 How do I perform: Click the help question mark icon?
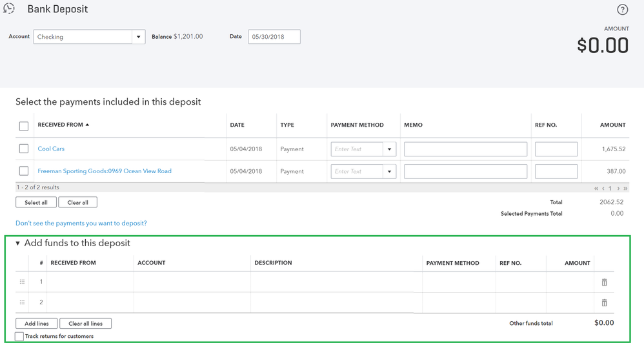click(x=622, y=10)
